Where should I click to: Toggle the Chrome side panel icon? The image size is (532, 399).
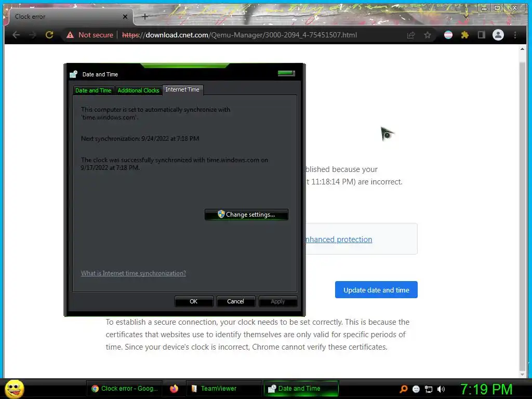click(x=482, y=35)
